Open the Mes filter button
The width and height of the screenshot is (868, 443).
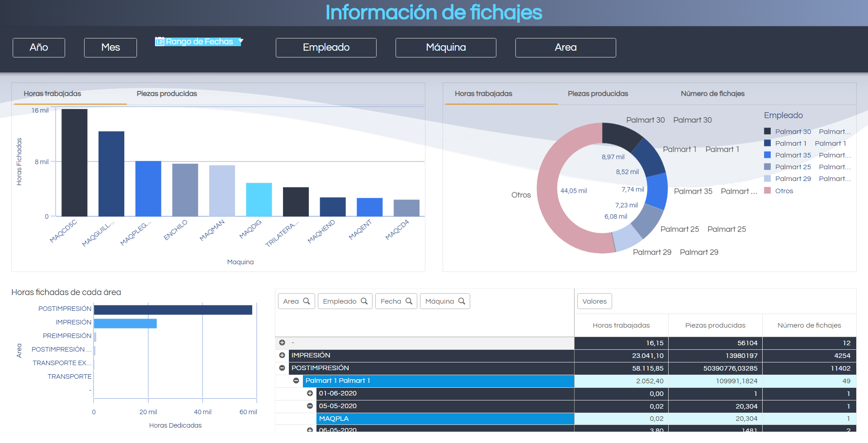110,48
